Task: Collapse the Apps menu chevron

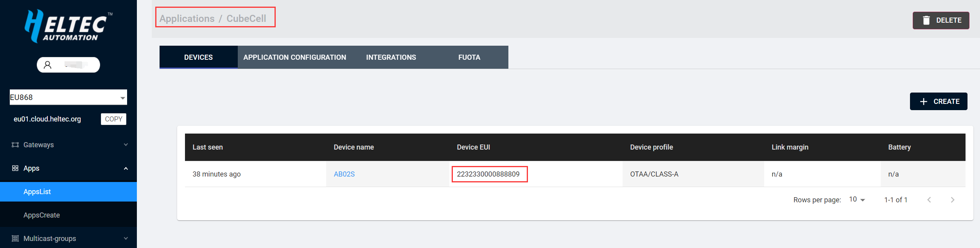Action: coord(126,168)
